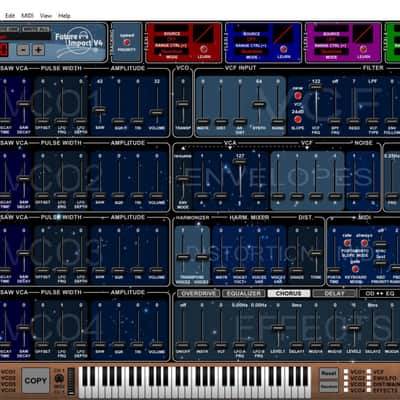The image size is (400, 400).
Task: Click the plus preset button
Action: click(x=38, y=50)
